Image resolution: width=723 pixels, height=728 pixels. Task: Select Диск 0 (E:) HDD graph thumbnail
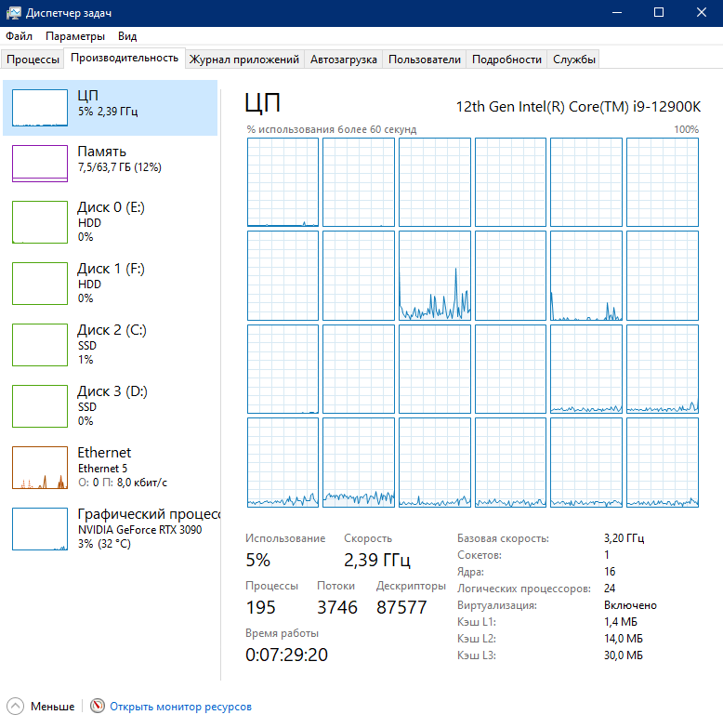coord(40,222)
